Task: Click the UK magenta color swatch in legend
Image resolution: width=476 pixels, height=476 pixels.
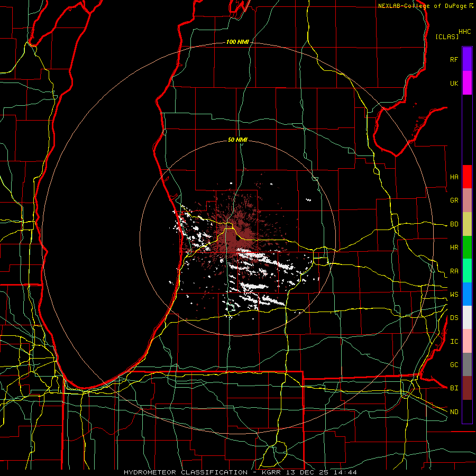Action: (x=467, y=83)
